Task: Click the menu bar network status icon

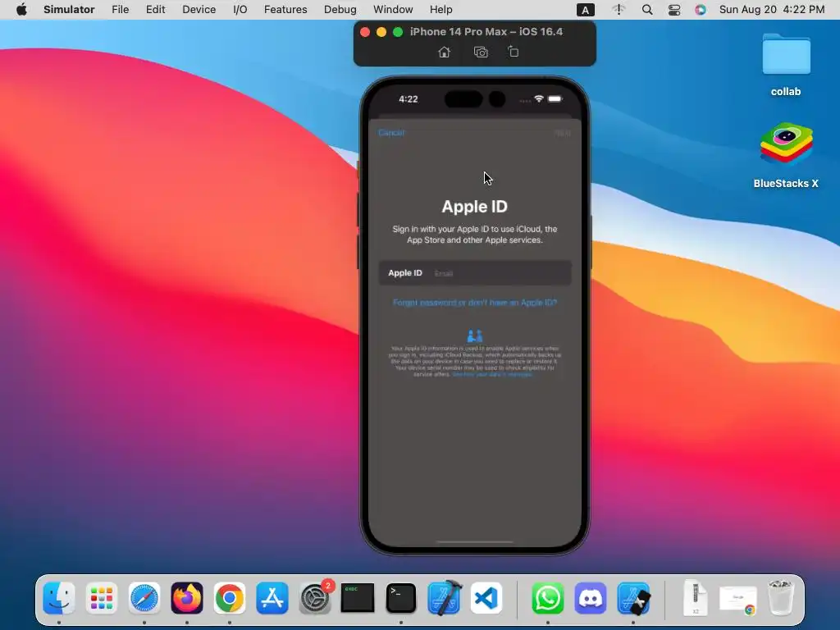Action: pyautogui.click(x=619, y=10)
